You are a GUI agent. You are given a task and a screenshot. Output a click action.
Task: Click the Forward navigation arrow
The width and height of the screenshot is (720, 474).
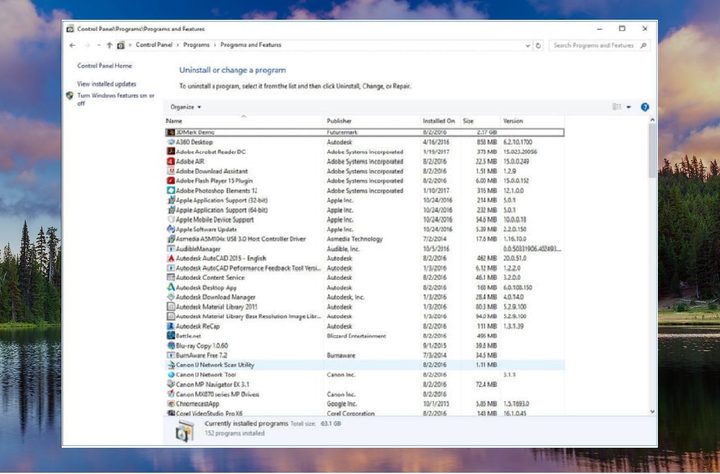tap(87, 45)
